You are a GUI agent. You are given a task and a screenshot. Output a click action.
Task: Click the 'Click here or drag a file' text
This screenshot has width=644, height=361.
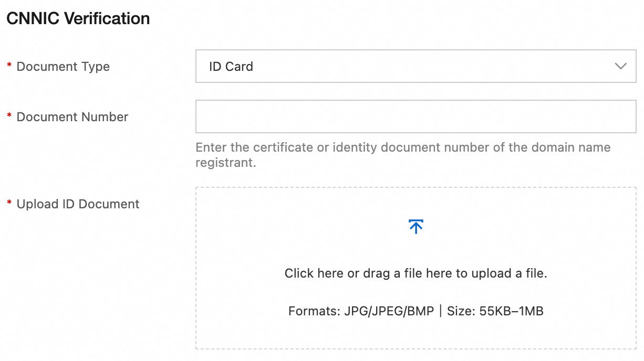(x=416, y=273)
